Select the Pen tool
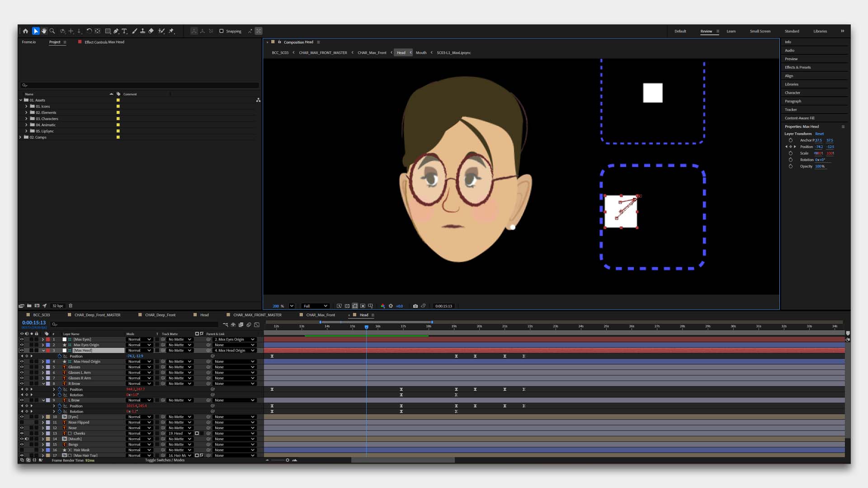 pos(116,31)
